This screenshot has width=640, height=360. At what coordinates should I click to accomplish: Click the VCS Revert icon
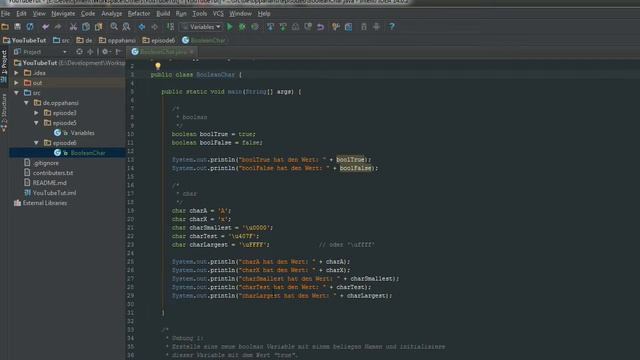point(321,27)
